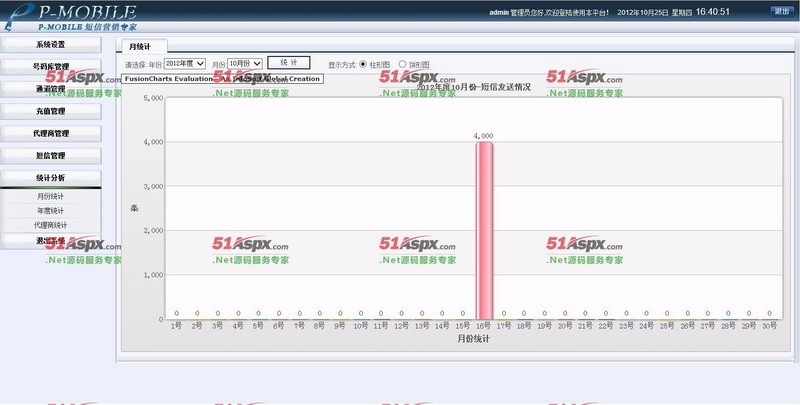Expand the 通道管理 sidebar menu
This screenshot has width=800, height=405.
click(50, 89)
